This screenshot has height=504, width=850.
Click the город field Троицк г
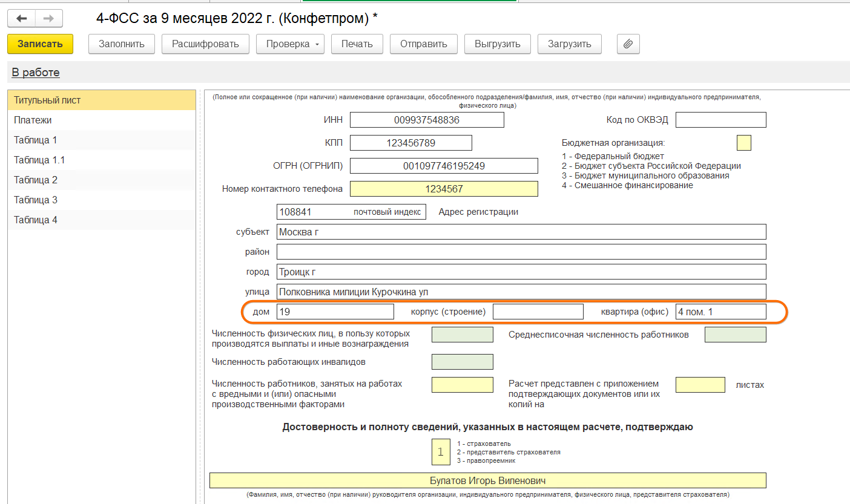click(521, 272)
